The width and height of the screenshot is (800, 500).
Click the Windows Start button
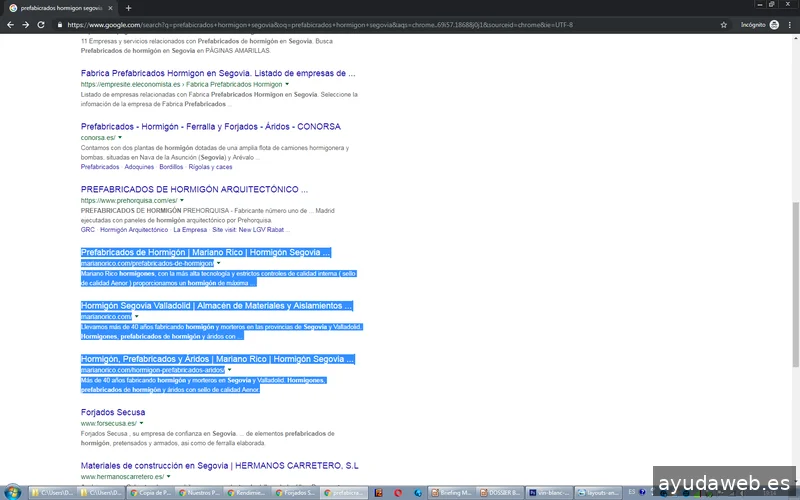tap(12, 492)
